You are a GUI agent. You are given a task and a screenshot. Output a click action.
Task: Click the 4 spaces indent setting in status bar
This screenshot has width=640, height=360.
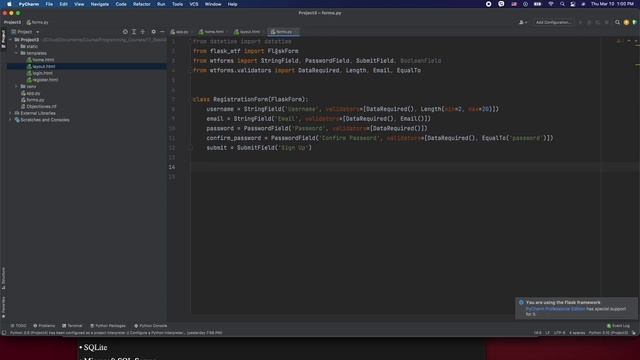tap(577, 333)
